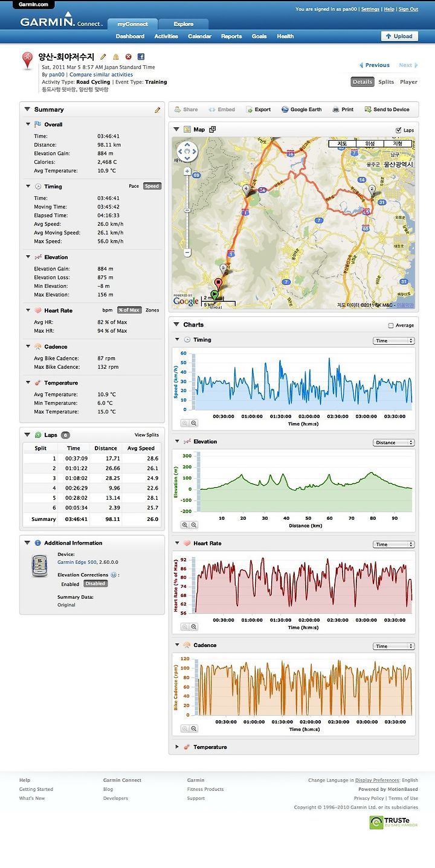Click the Elevation chart zoom-in magnifier
435x868 pixels.
[x=185, y=525]
